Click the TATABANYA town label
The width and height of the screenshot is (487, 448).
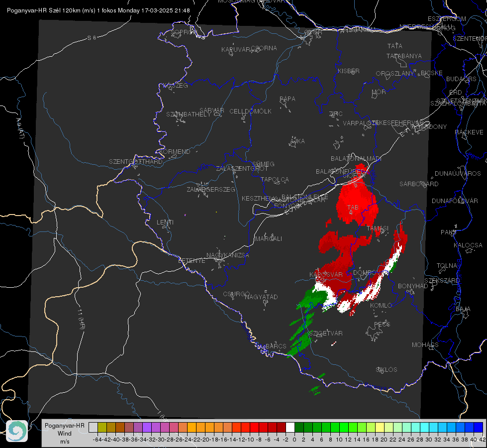point(404,56)
